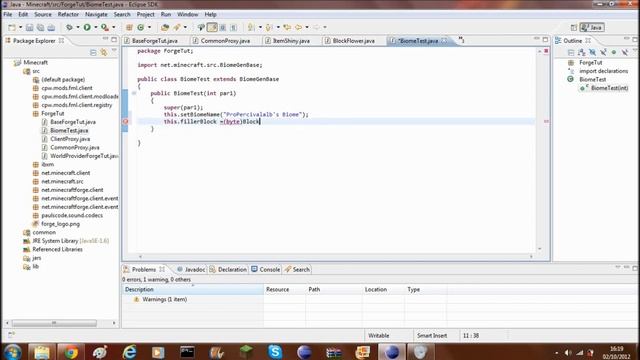Switch to the Declaration tab
This screenshot has width=640, height=360.
tap(228, 269)
